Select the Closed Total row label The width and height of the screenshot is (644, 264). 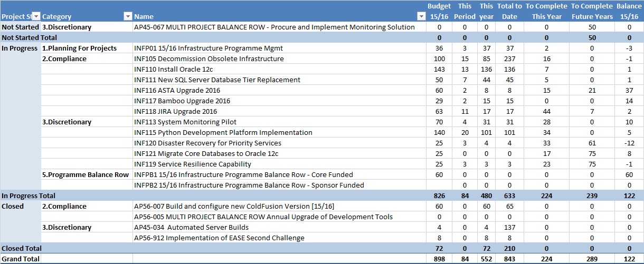point(22,248)
